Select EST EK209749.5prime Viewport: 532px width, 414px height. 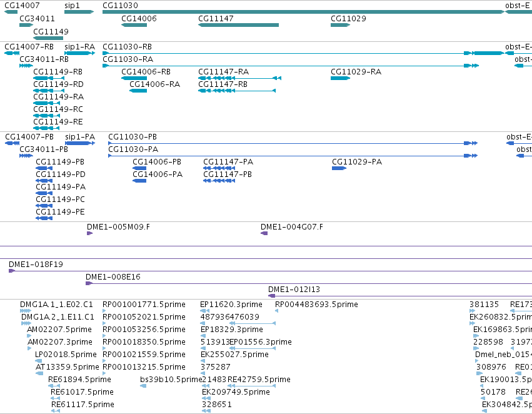[236, 392]
